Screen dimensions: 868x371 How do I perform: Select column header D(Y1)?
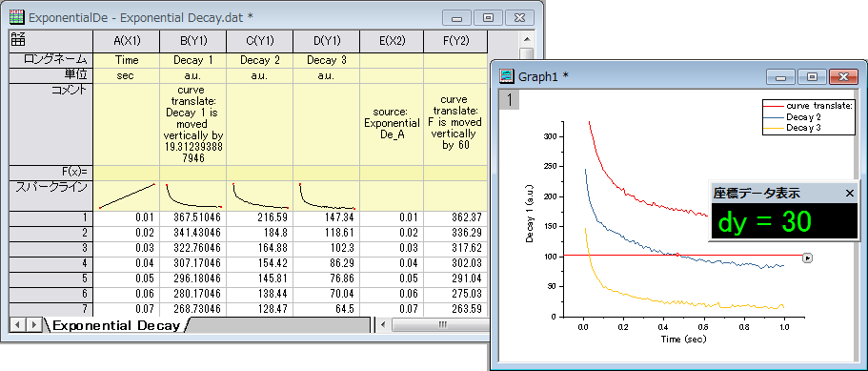tap(327, 41)
